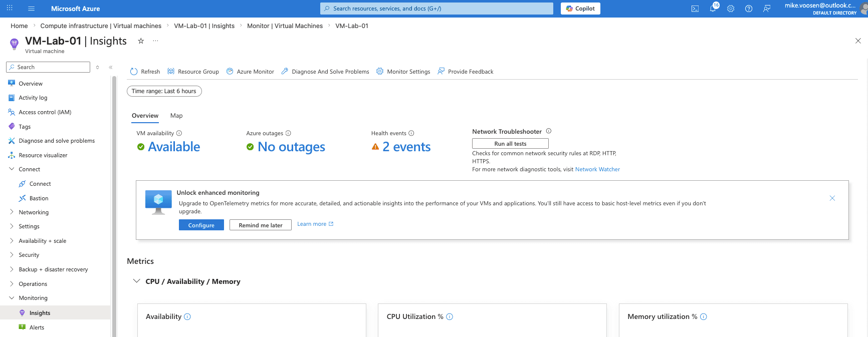The height and width of the screenshot is (337, 868).
Task: Focus the global search resources field
Action: 437,9
